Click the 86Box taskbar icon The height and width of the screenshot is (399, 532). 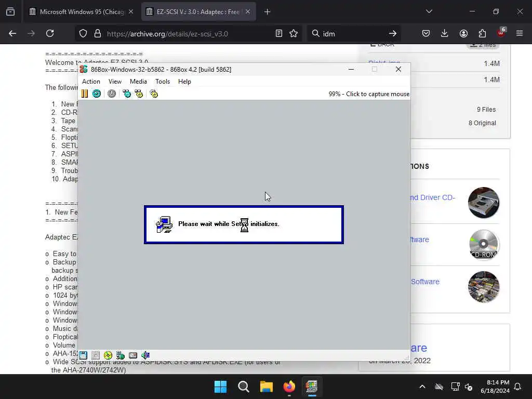(x=312, y=387)
